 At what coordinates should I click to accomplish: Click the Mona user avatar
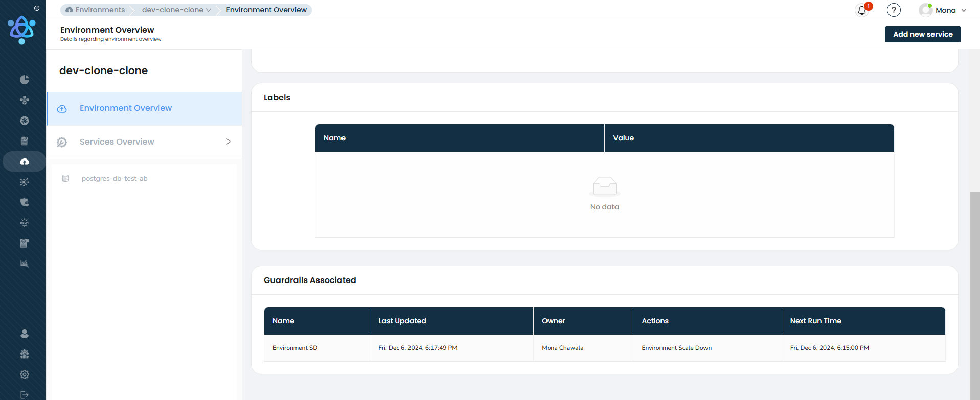click(925, 10)
